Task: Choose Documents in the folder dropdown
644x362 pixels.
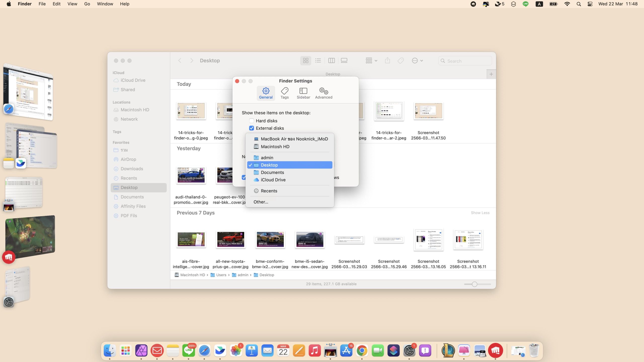Action: (x=272, y=172)
